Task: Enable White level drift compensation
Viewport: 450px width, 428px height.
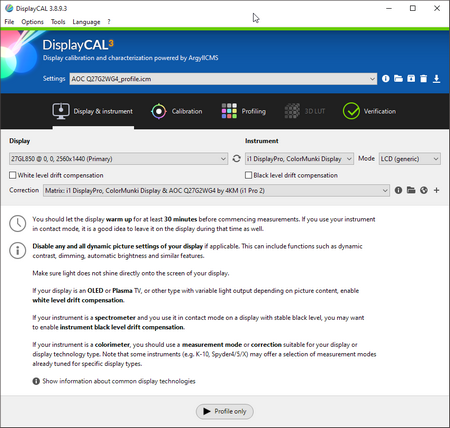Action: click(x=13, y=175)
